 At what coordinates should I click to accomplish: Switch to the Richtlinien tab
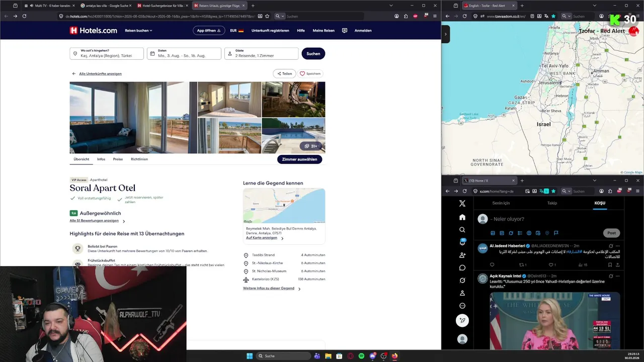pyautogui.click(x=139, y=159)
